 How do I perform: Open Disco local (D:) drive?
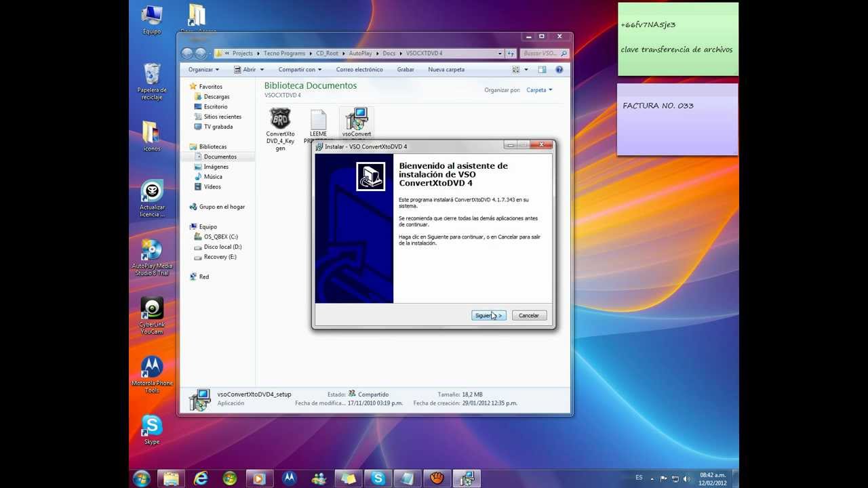(222, 247)
